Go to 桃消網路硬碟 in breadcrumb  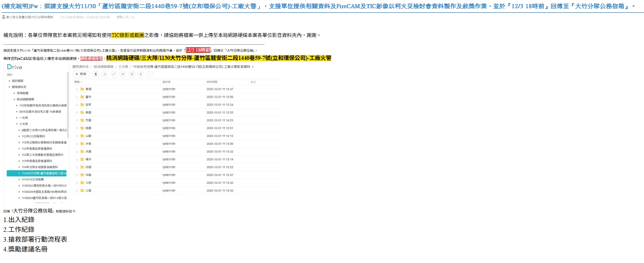pyautogui.click(x=103, y=67)
